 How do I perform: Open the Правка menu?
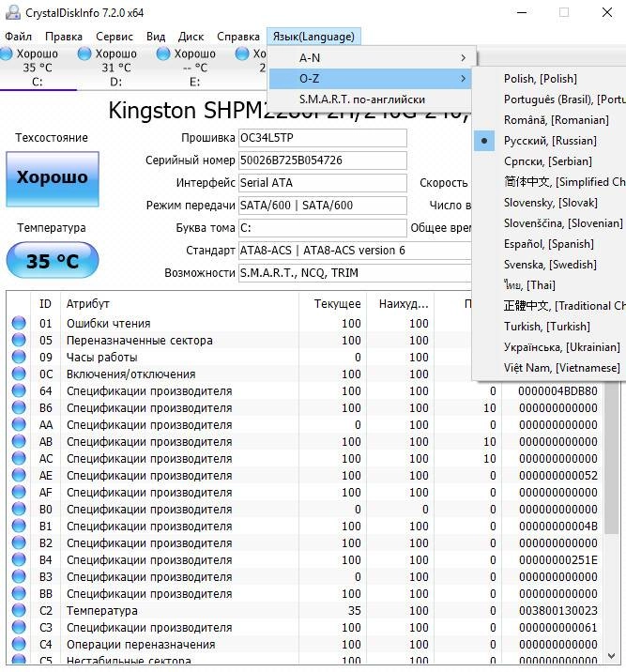[x=64, y=37]
